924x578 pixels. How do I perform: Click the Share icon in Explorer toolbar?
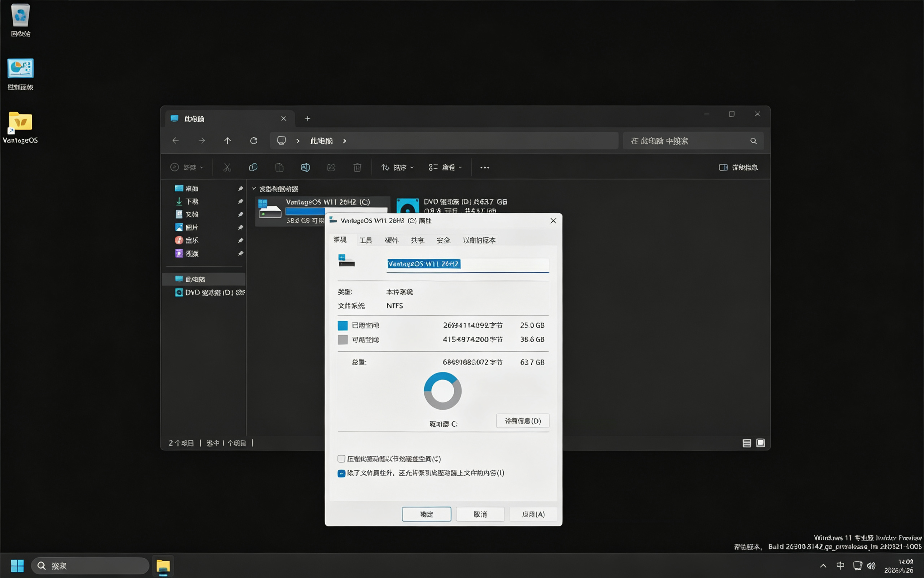(x=331, y=167)
